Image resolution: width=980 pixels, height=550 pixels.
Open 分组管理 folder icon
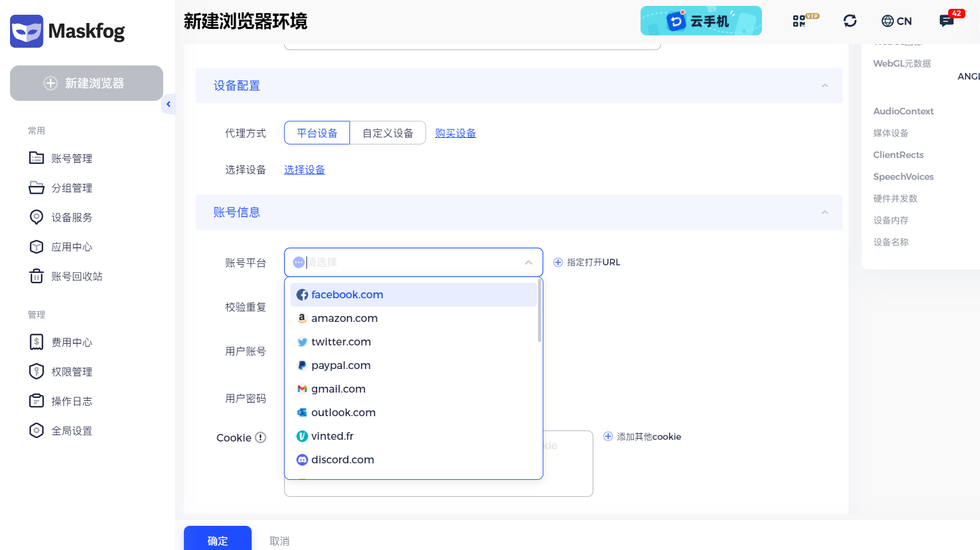pyautogui.click(x=37, y=187)
